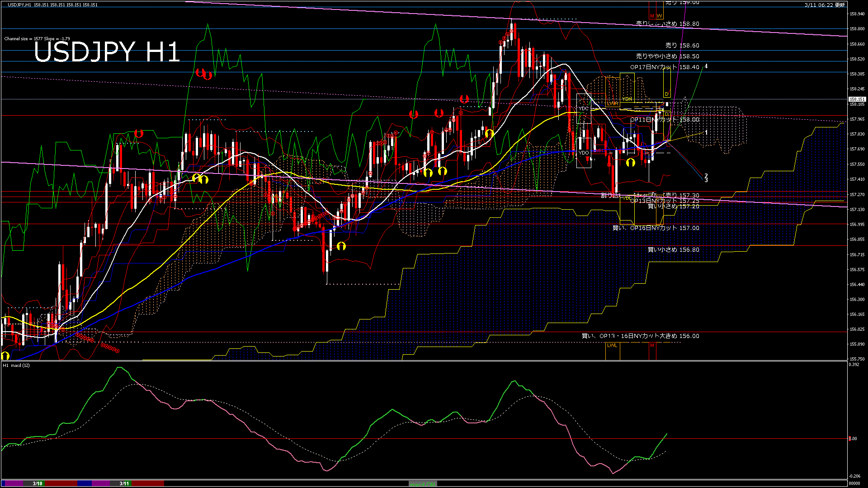
Task: Toggle the macd ON button
Action: tap(423, 483)
